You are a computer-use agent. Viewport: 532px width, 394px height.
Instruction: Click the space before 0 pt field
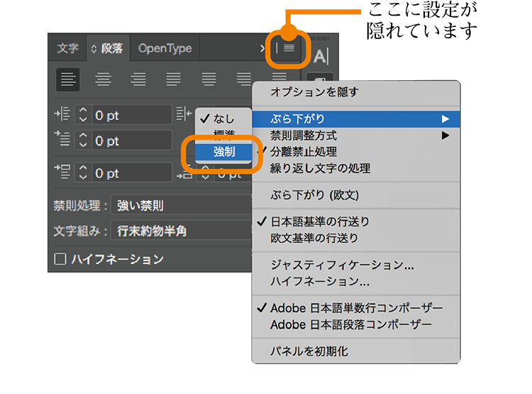(132, 173)
